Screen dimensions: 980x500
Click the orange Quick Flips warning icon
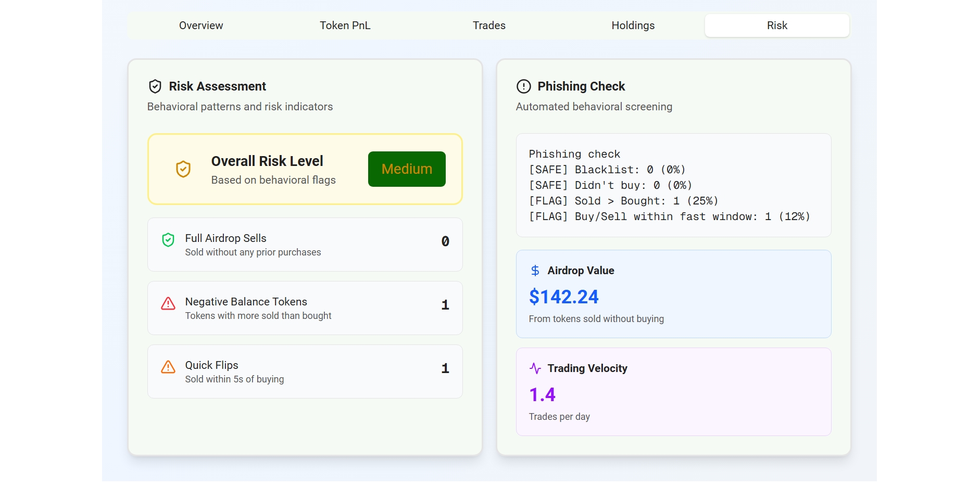pyautogui.click(x=168, y=367)
